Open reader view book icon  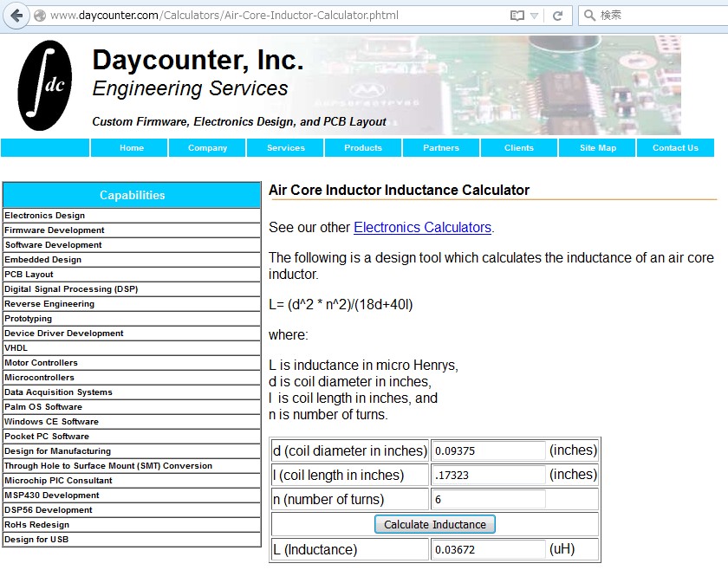click(x=517, y=16)
